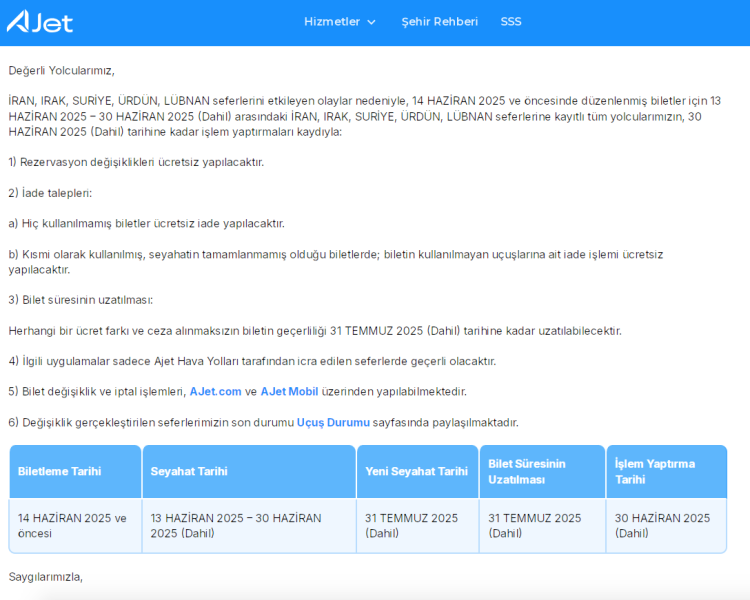
Task: Click the AJet logo in header
Action: point(40,21)
